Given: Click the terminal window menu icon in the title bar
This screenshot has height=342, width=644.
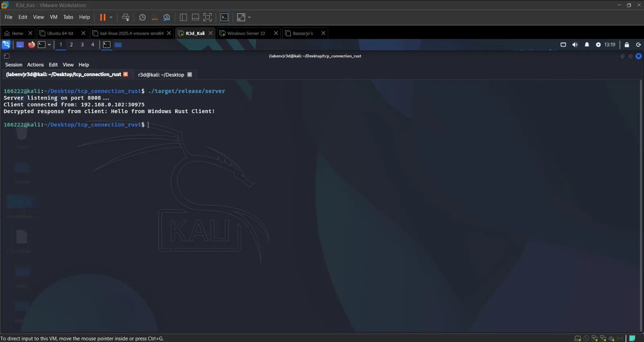Looking at the screenshot, I should tap(6, 56).
